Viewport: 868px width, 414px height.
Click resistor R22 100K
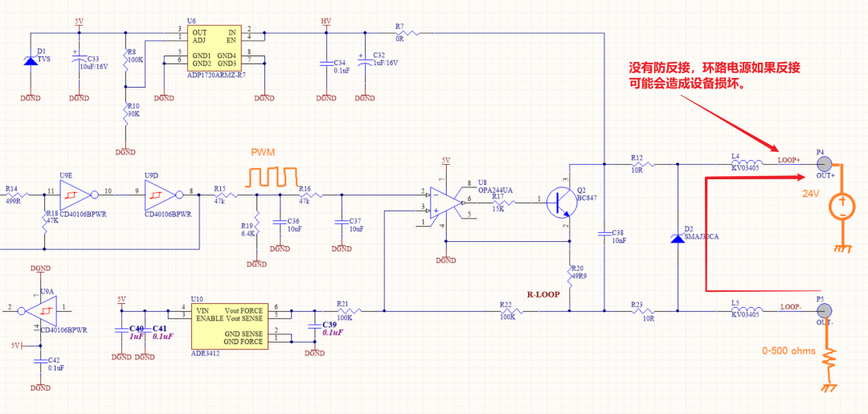512,311
